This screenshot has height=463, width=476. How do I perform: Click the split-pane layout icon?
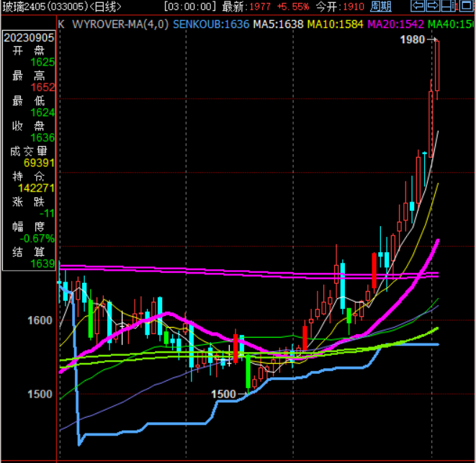click(x=449, y=6)
